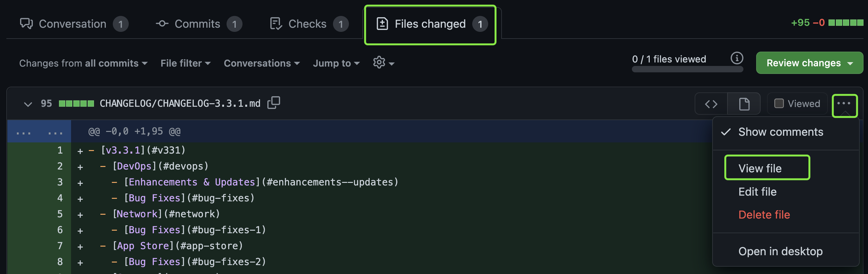
Task: Select Delete file in the menu
Action: click(x=764, y=215)
